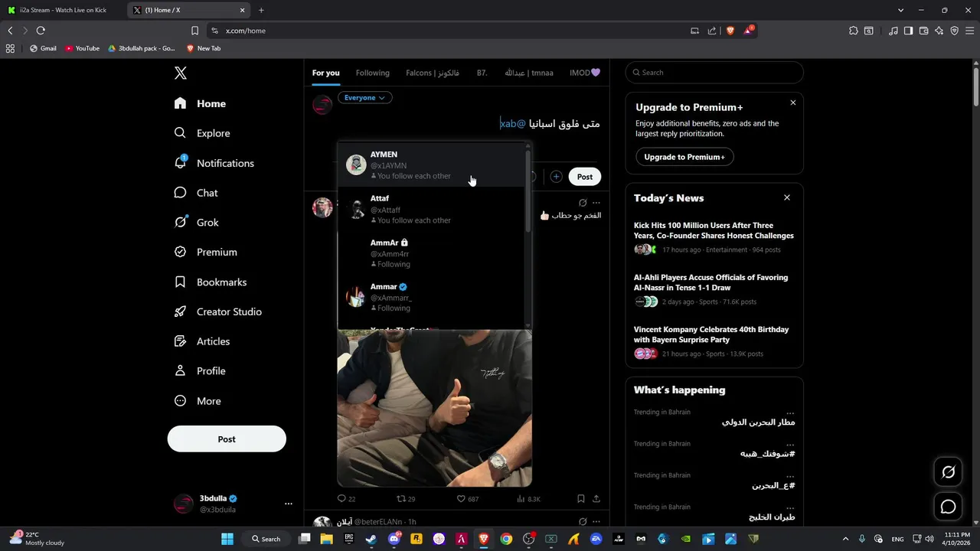
Task: Open B7. timeline tab
Action: click(x=482, y=73)
